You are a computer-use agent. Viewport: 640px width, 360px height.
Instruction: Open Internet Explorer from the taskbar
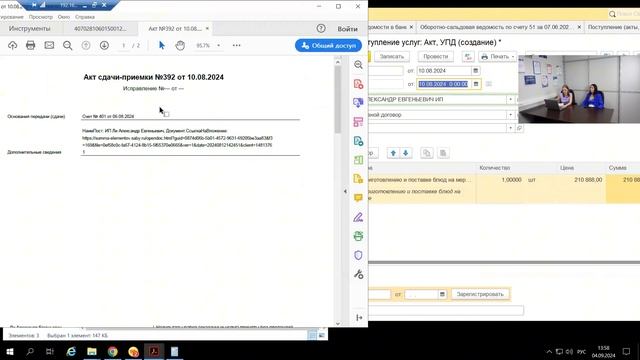[x=71, y=351]
